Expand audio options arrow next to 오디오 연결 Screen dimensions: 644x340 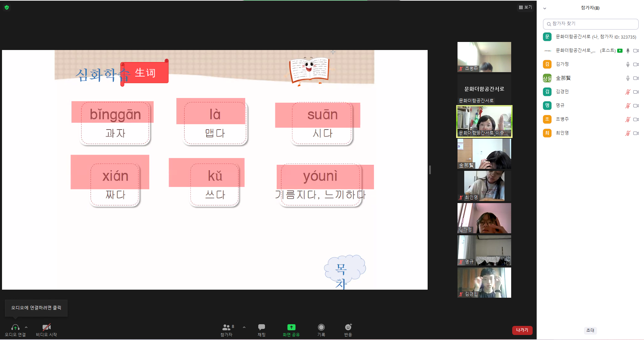[x=26, y=327]
